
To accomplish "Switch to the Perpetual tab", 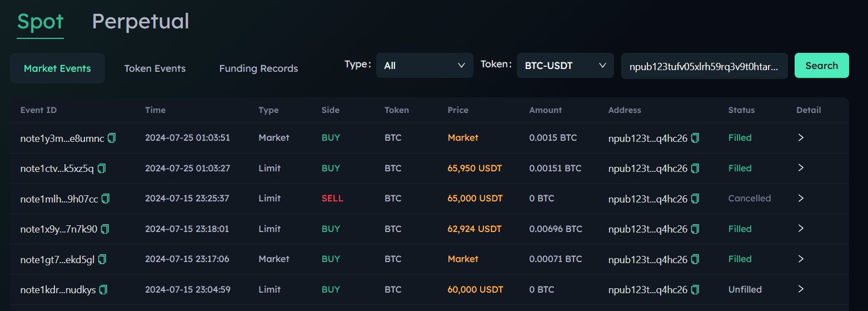I will point(140,22).
